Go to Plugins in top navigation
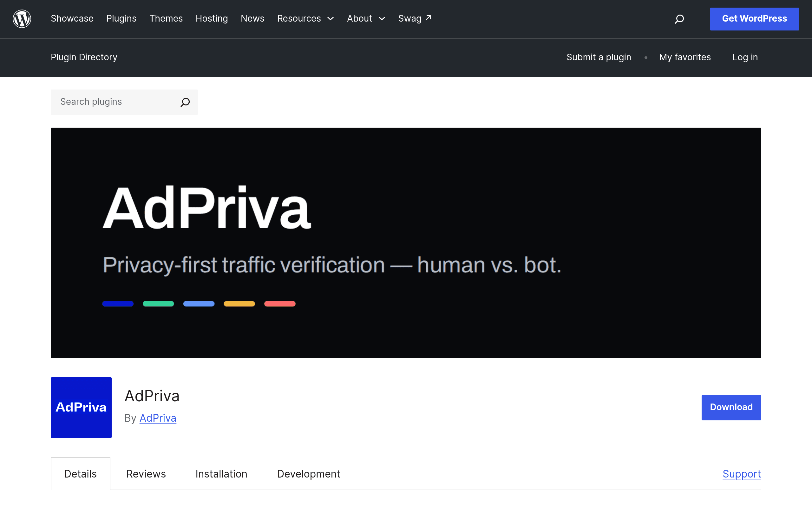This screenshot has height=508, width=812. pyautogui.click(x=121, y=18)
